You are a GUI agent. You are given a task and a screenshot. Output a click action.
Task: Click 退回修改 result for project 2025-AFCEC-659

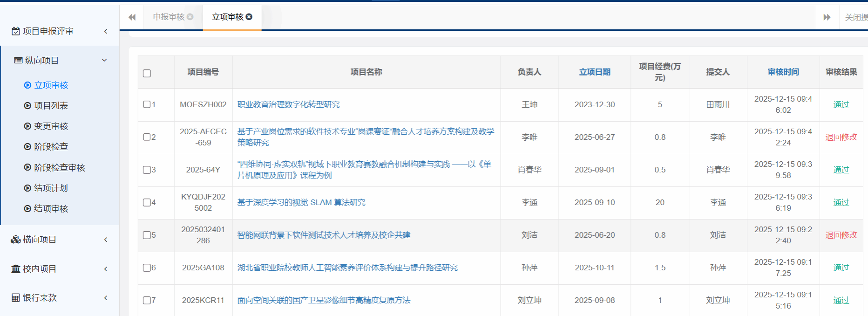pyautogui.click(x=841, y=137)
